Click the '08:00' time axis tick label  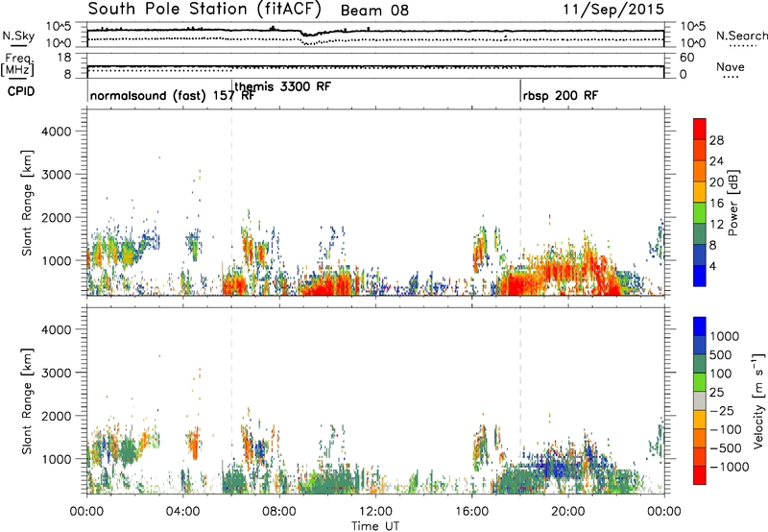[279, 512]
